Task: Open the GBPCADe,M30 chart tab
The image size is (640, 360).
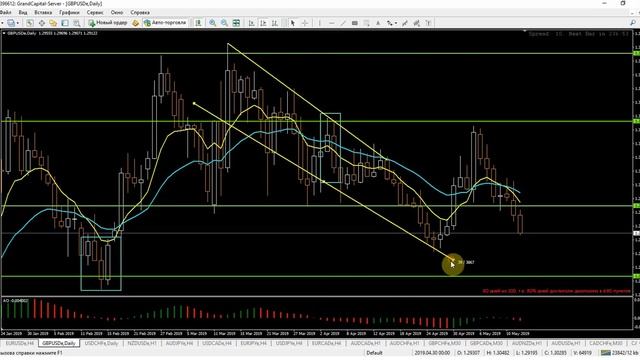Action: 486,343
